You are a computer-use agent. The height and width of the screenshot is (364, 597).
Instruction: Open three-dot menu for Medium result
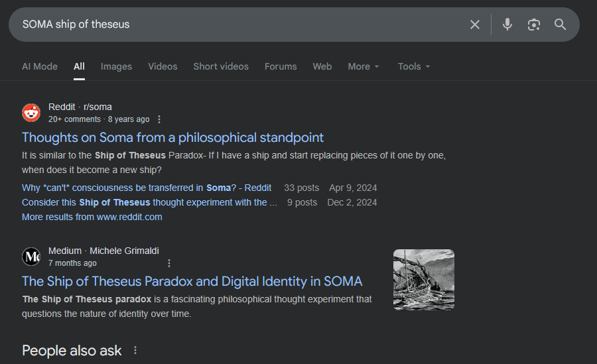[x=169, y=263]
